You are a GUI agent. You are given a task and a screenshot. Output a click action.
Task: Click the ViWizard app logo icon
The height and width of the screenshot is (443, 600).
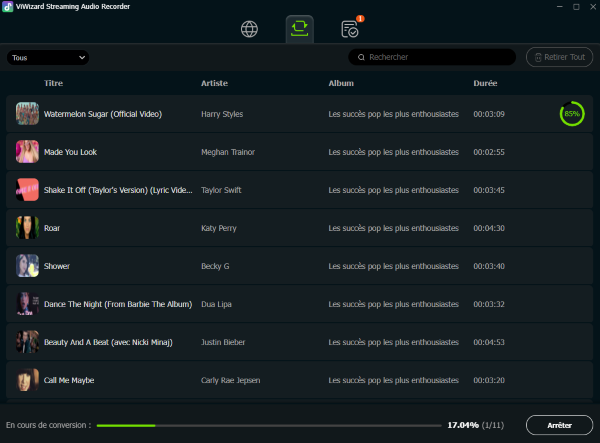point(9,7)
